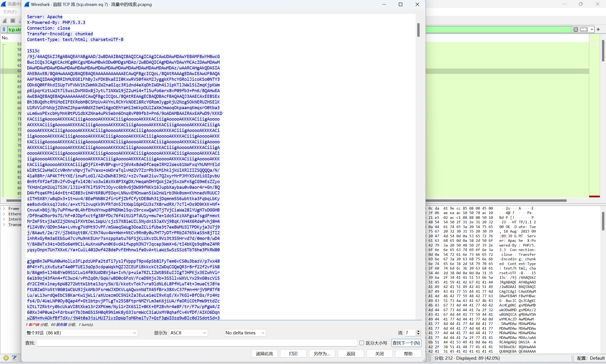Open the 整个对话 (86 kB) conversation dropdown
The width and height of the screenshot is (606, 364).
pyautogui.click(x=81, y=333)
